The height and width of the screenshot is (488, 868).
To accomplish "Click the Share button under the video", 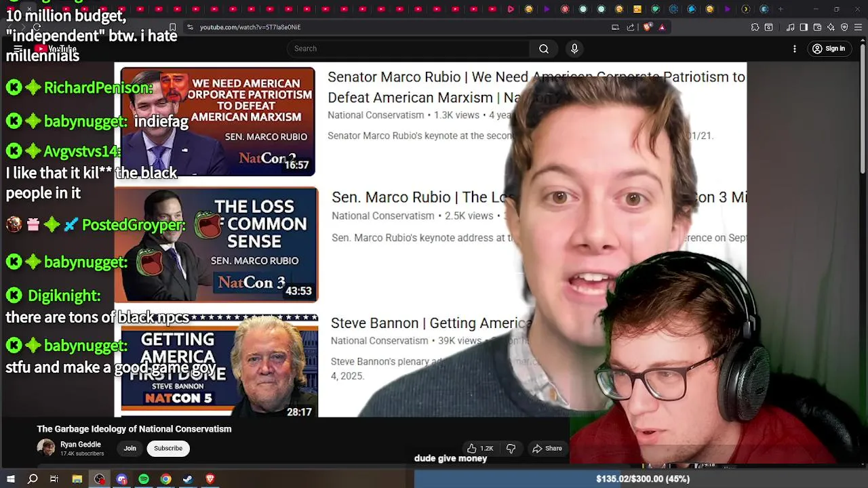I will pyautogui.click(x=547, y=449).
